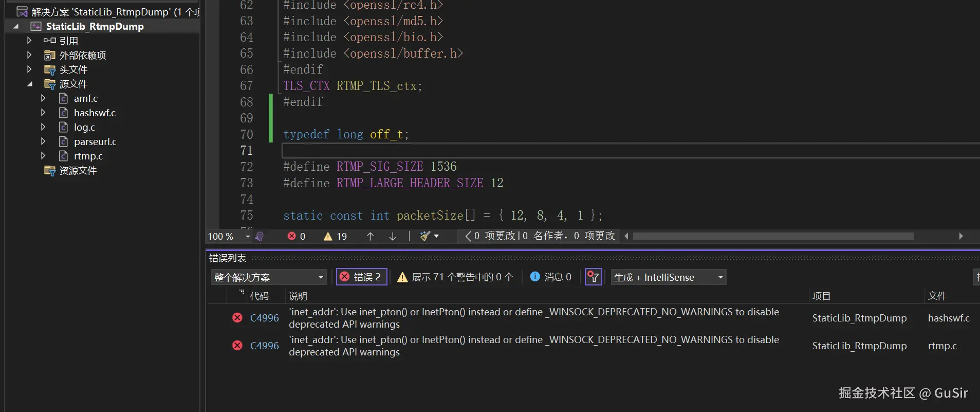Collapse the StaticLib_RtmpDump project tree
This screenshot has width=980, height=412.
(16, 26)
